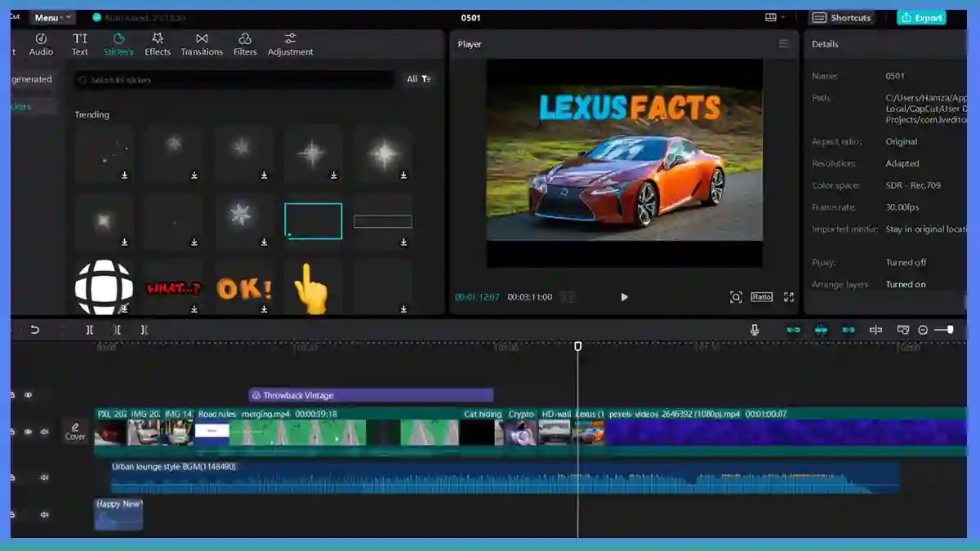Image resolution: width=980 pixels, height=551 pixels.
Task: Click the Cover edit button
Action: click(75, 431)
